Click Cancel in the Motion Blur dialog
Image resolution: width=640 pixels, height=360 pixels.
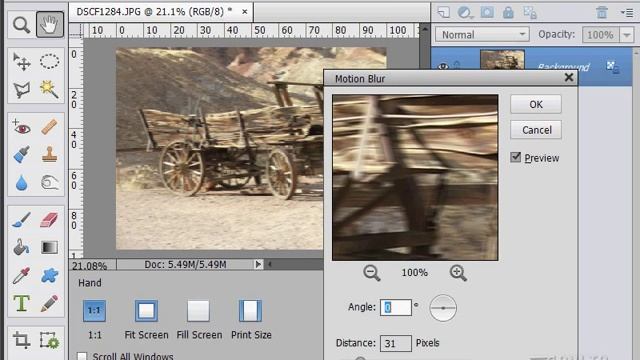tap(536, 130)
